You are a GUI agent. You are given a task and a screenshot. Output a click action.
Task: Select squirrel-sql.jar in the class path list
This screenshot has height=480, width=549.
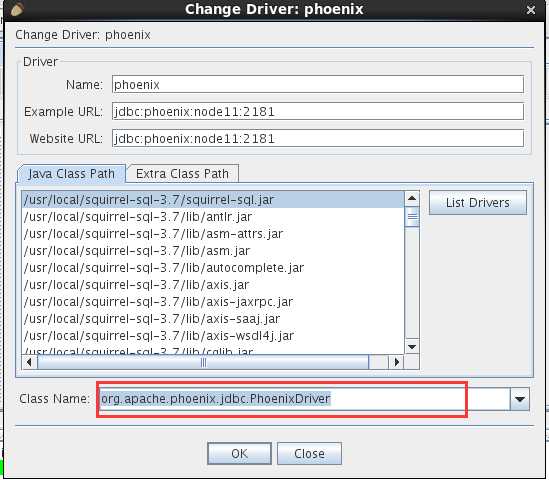[x=213, y=200]
